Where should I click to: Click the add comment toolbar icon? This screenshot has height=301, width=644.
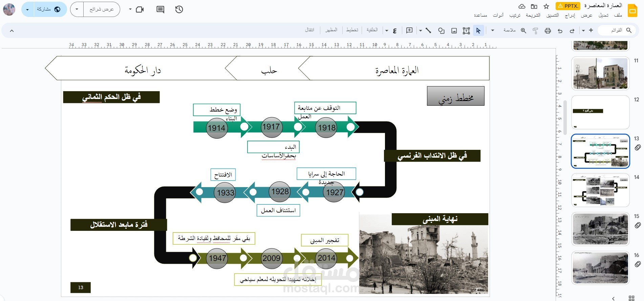(x=409, y=31)
